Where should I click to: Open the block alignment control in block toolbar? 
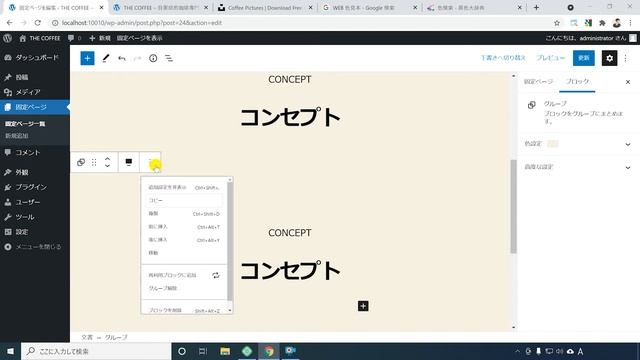pos(129,162)
